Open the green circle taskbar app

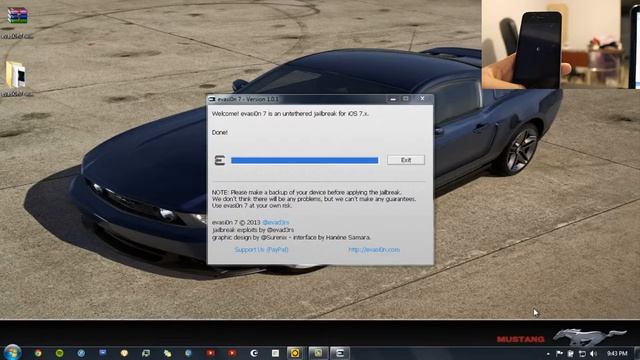pos(60,353)
